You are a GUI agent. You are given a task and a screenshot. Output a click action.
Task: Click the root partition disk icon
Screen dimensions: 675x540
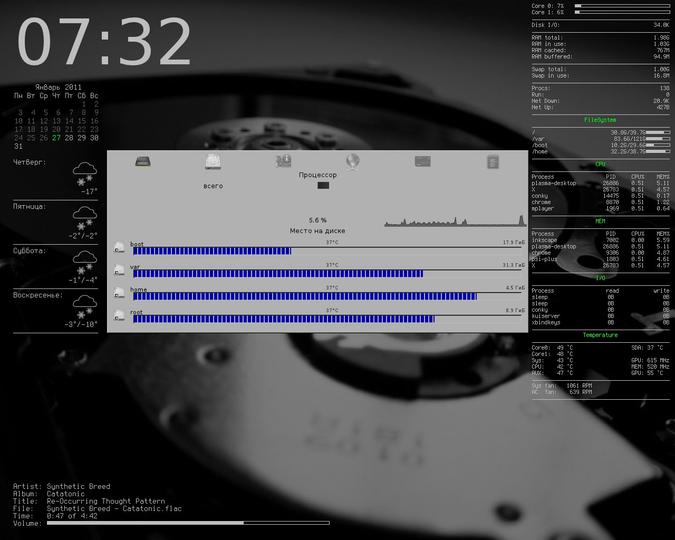[x=119, y=316]
